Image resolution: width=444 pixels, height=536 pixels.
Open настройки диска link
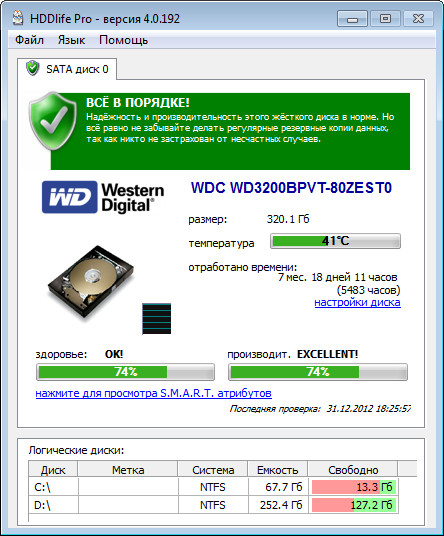(x=357, y=303)
